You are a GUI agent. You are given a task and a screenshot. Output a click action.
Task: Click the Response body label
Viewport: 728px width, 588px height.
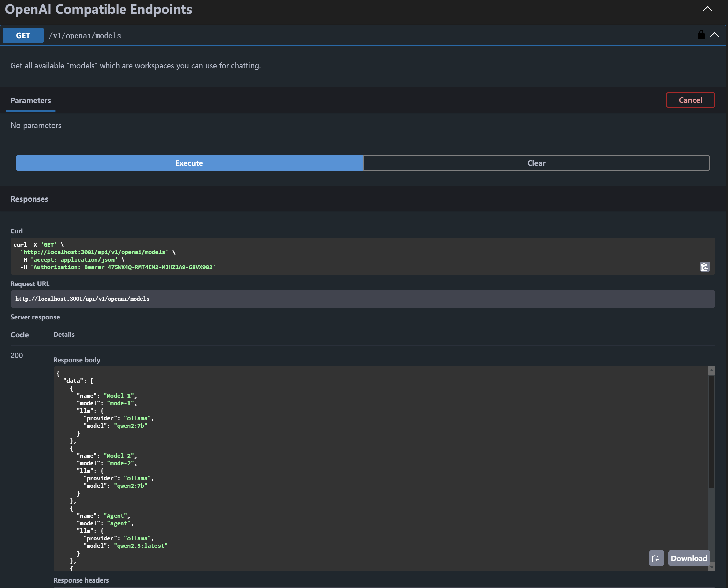(77, 360)
